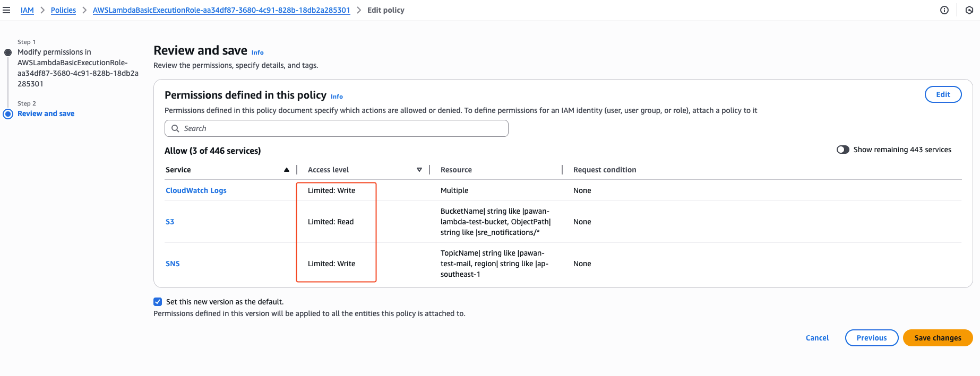Click Modify permissions step text in sidebar
This screenshot has height=376, width=980.
click(x=78, y=68)
